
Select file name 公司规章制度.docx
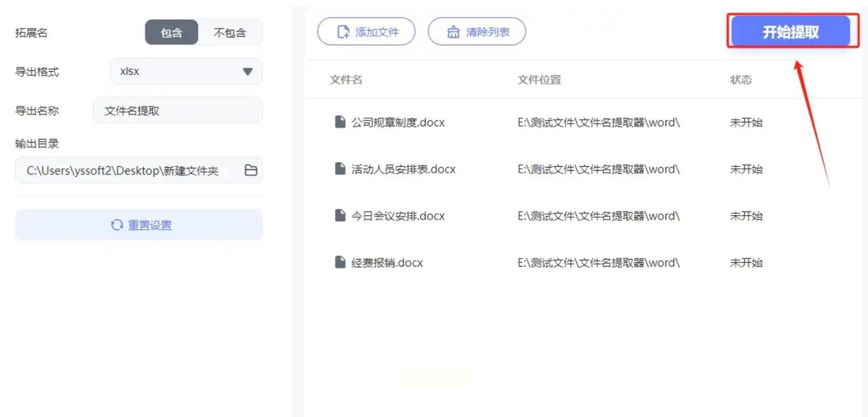pyautogui.click(x=398, y=122)
